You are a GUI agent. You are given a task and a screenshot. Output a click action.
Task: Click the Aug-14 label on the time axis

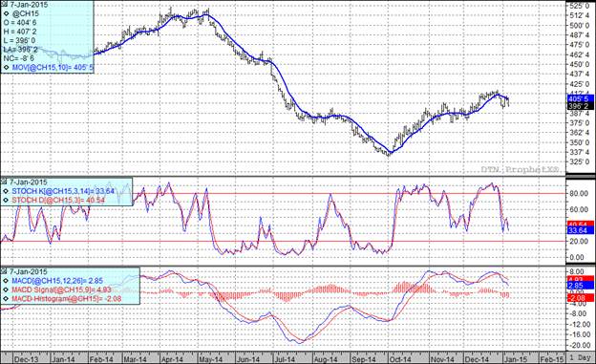click(x=326, y=359)
